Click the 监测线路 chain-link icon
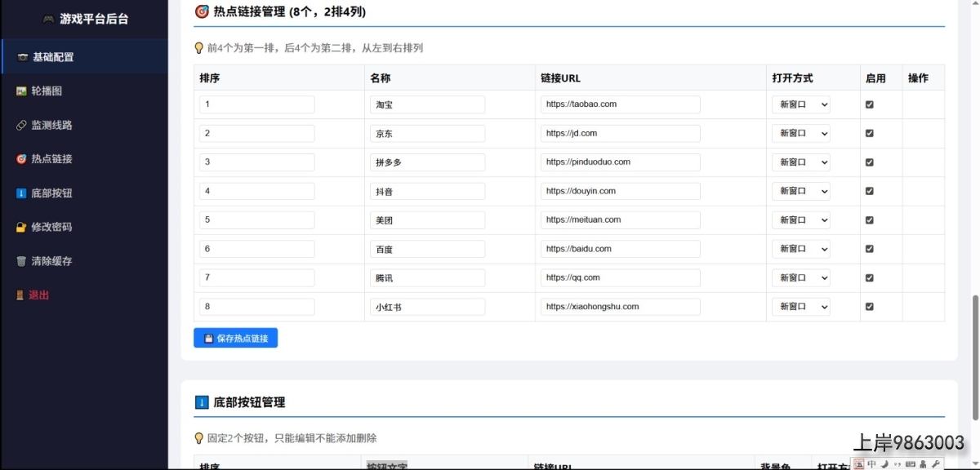 21,126
